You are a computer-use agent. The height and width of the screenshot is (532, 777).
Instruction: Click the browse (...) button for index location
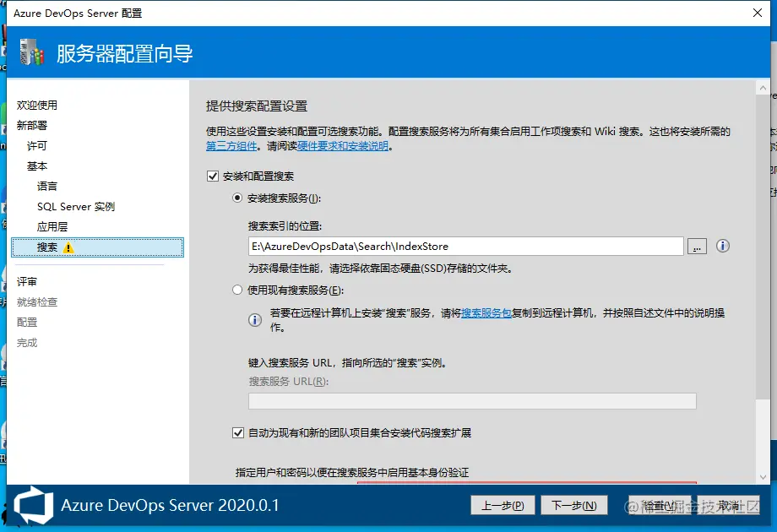click(x=697, y=247)
